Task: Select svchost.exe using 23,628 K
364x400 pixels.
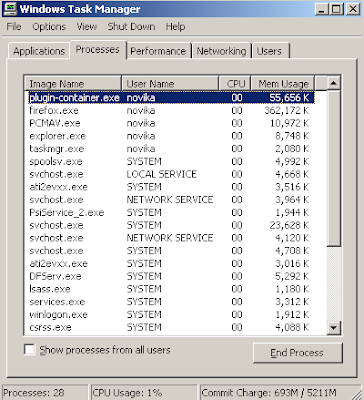Action: 171,225
